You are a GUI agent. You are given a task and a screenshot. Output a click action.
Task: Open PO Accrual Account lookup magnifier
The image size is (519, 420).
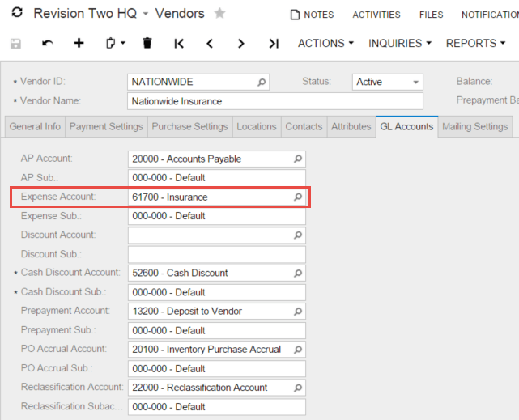pos(298,350)
